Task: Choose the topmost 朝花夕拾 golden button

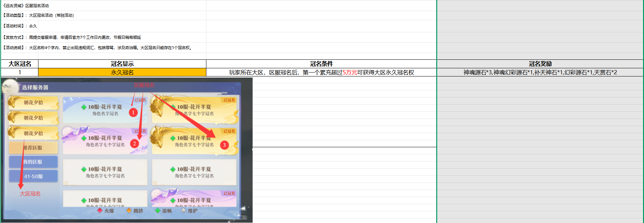Action: tap(33, 102)
